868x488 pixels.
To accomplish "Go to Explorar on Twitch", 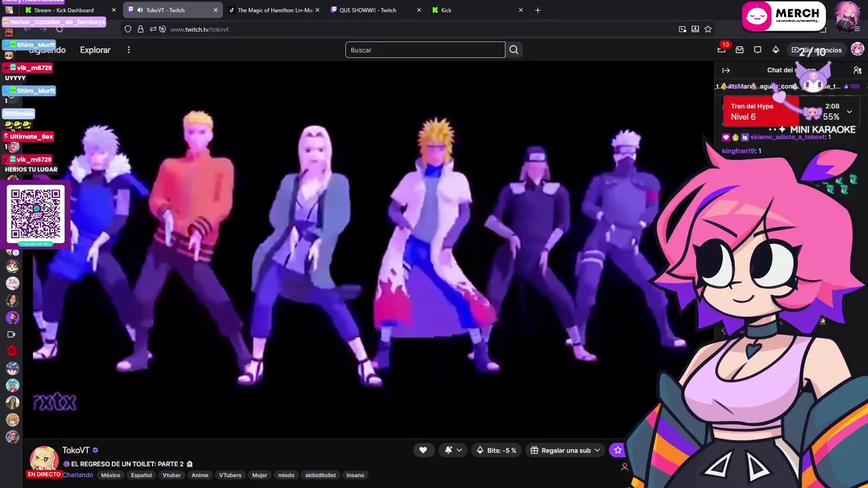I will point(95,49).
